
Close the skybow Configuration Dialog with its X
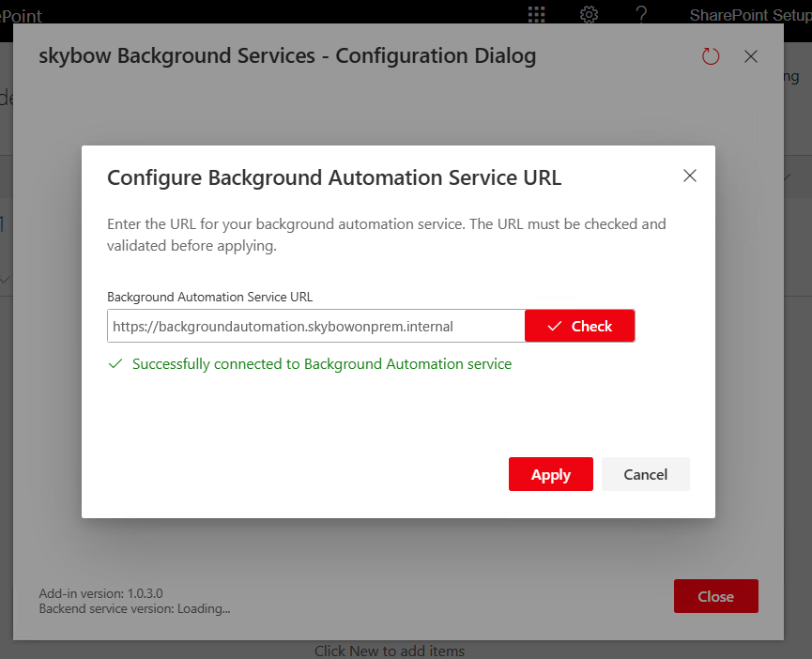point(750,56)
